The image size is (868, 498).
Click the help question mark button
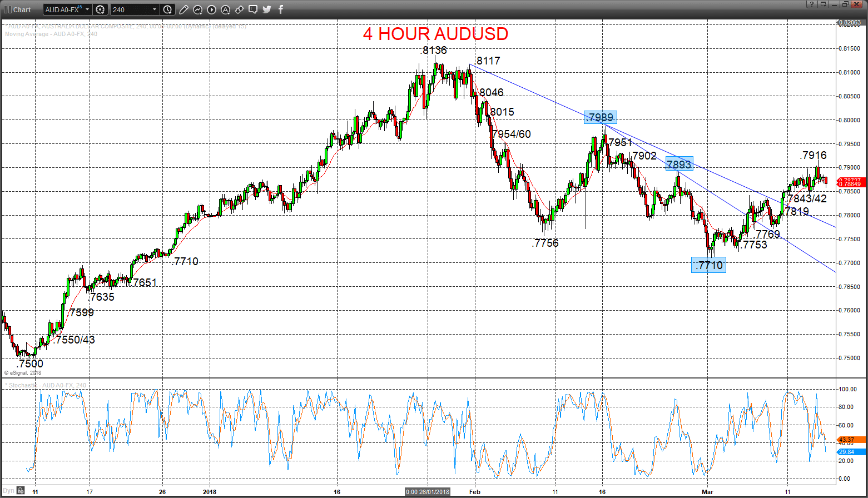pos(812,4)
